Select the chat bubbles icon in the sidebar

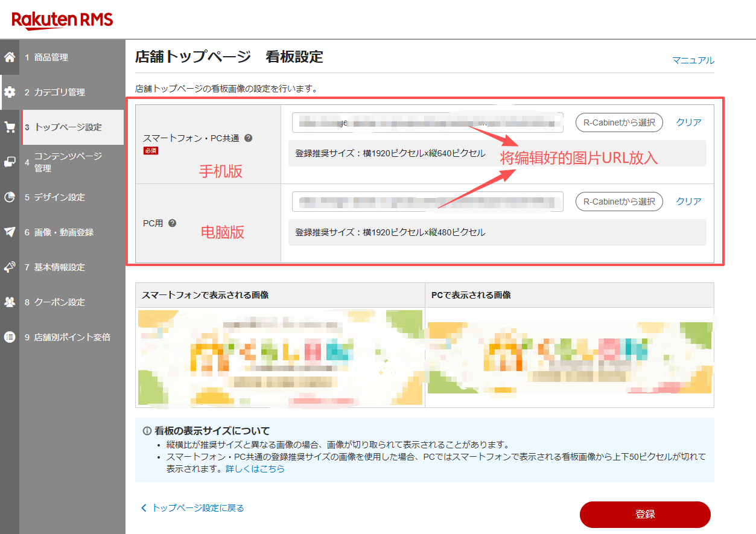[10, 162]
